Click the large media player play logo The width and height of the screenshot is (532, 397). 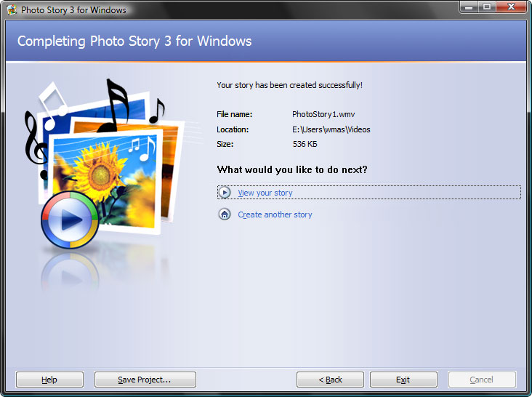tap(70, 220)
